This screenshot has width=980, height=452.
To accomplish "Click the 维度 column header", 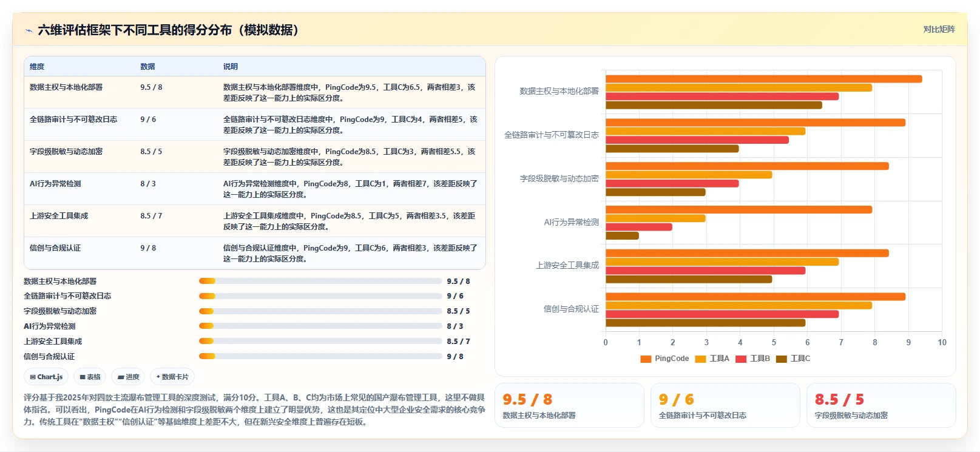I will [37, 67].
